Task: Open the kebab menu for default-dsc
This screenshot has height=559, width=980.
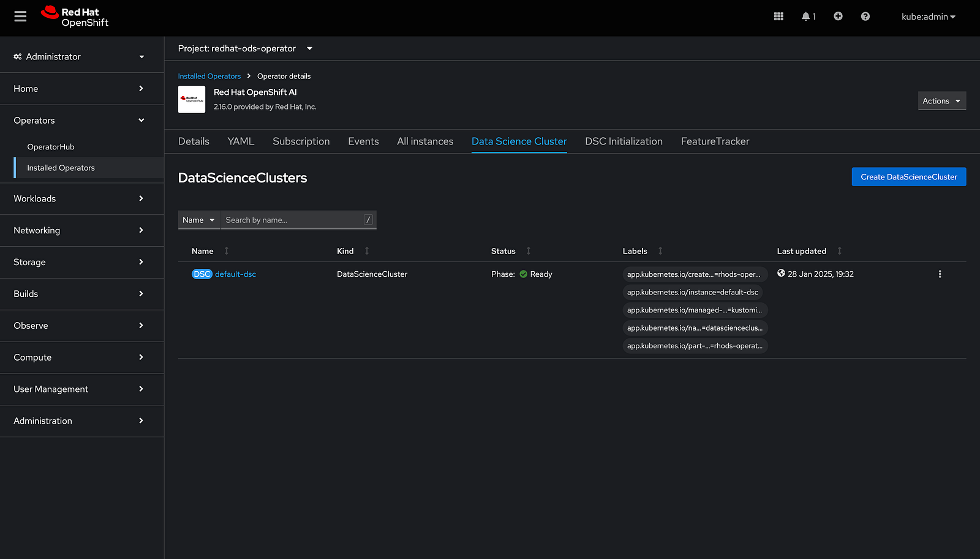Action: click(940, 274)
